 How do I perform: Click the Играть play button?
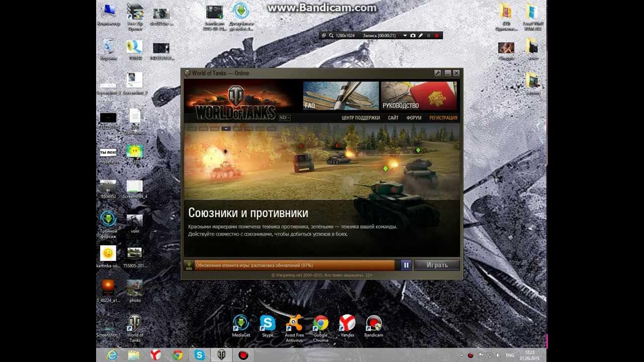pos(437,265)
